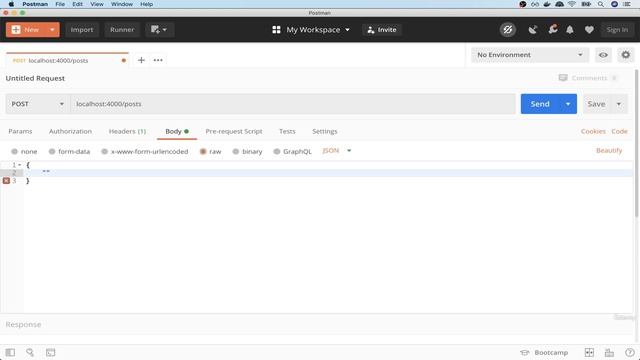Open the find and replace icon
This screenshot has height=360, width=640.
[30, 353]
